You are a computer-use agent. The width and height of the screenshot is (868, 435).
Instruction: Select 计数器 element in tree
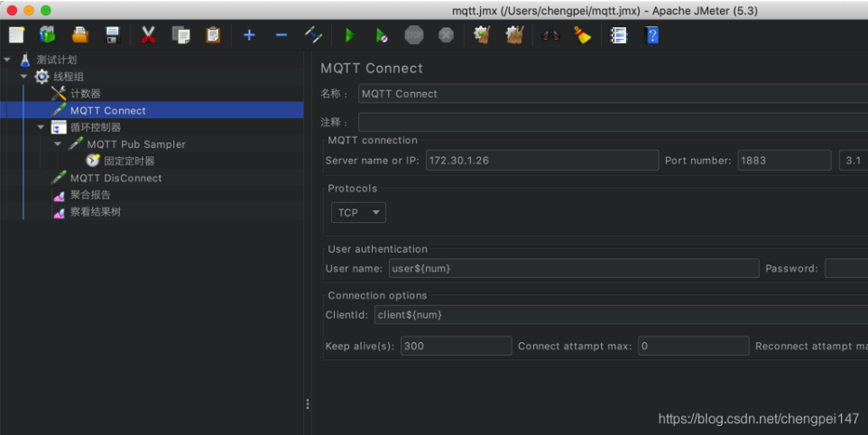(x=85, y=94)
